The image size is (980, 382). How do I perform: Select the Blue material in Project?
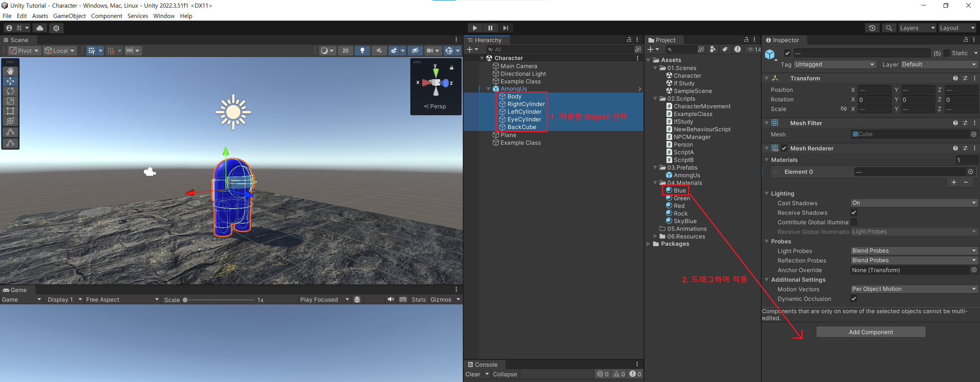pos(676,190)
